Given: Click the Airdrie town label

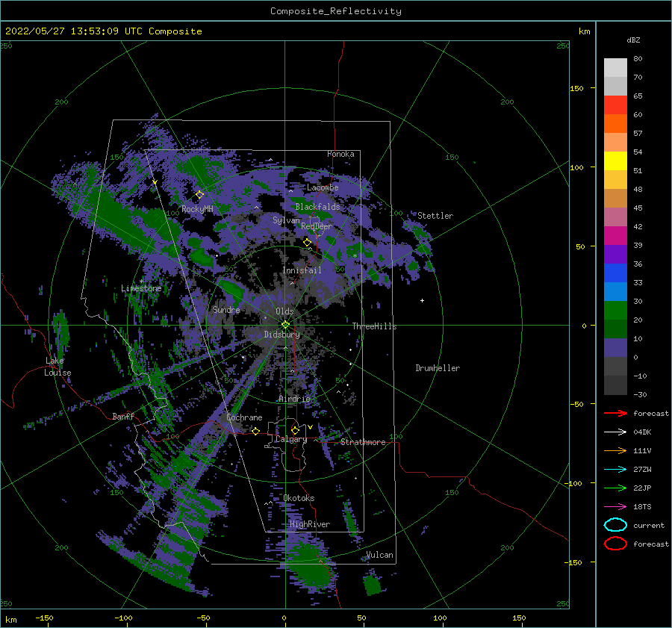Looking at the screenshot, I should pos(294,399).
